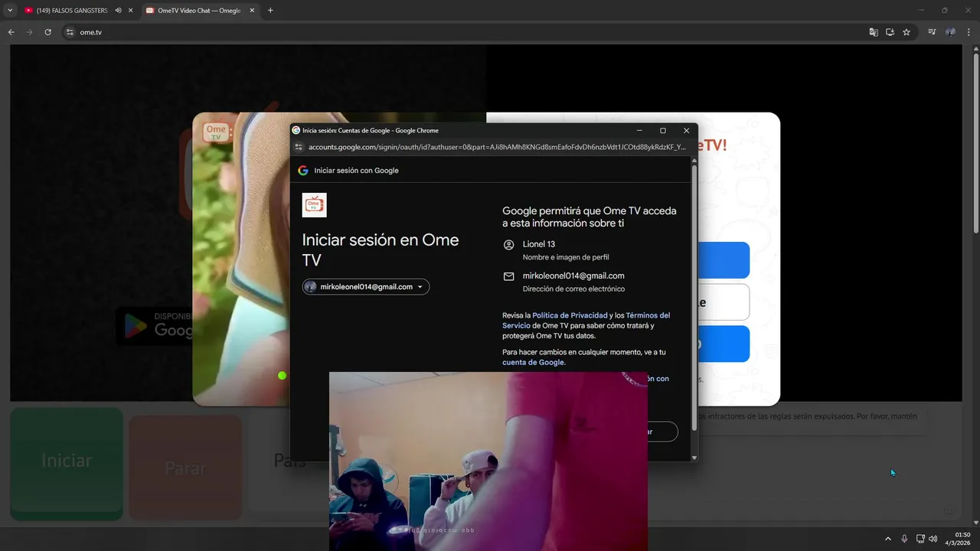Open the Chrome three-dot menu
The image size is (980, 551).
tap(969, 32)
